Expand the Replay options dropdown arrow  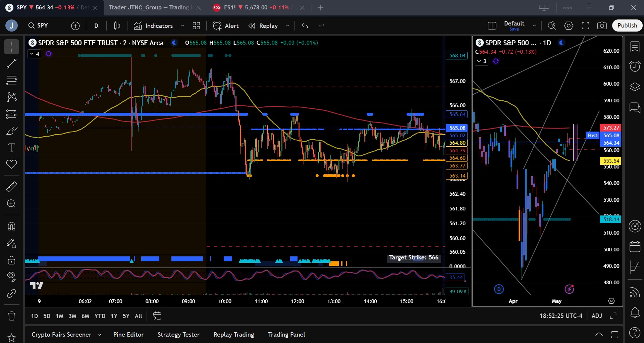point(287,26)
